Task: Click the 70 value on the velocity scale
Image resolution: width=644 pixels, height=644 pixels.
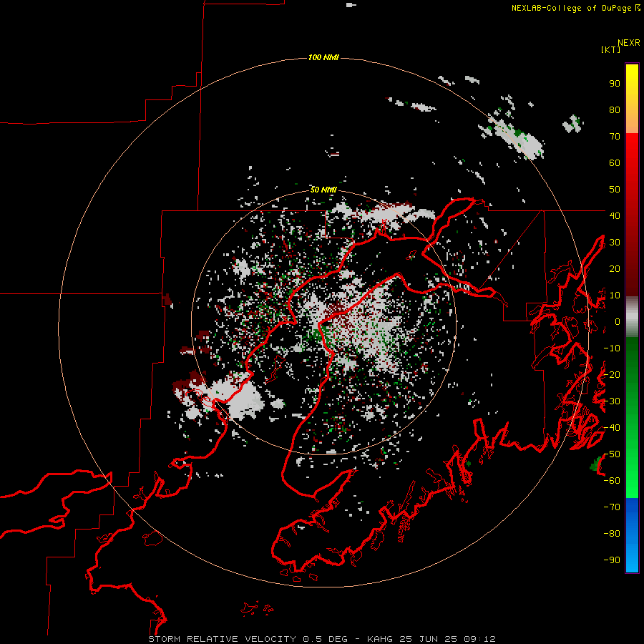Action: [x=615, y=137]
